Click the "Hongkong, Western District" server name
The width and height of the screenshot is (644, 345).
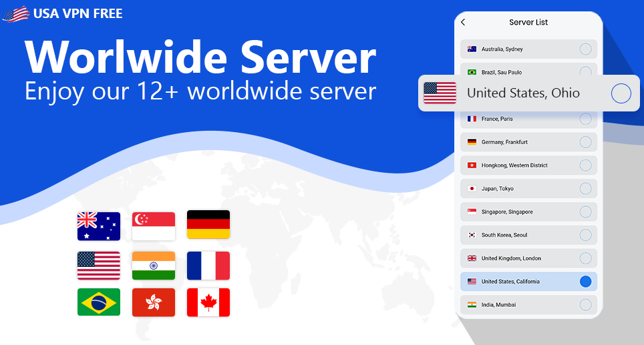514,165
